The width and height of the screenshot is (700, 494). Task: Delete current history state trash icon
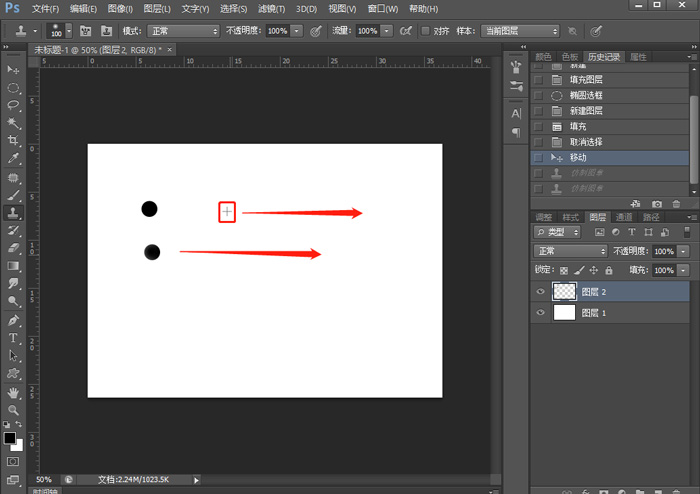click(676, 204)
